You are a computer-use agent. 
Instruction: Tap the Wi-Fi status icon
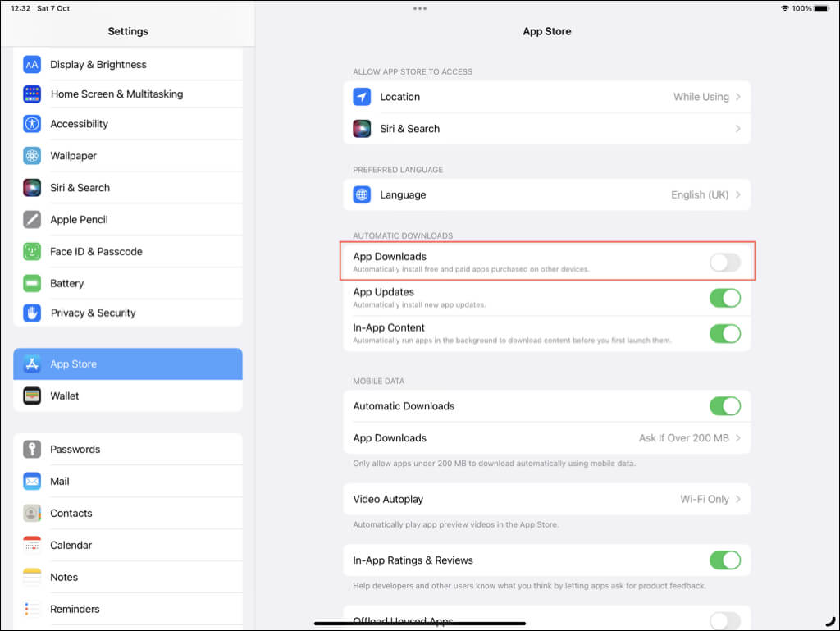(x=785, y=8)
